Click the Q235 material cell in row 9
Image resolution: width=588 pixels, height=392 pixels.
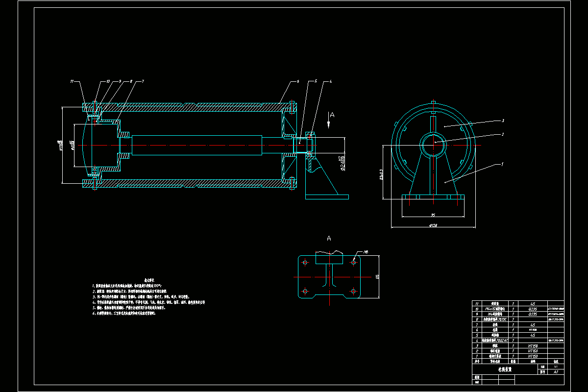click(533, 314)
